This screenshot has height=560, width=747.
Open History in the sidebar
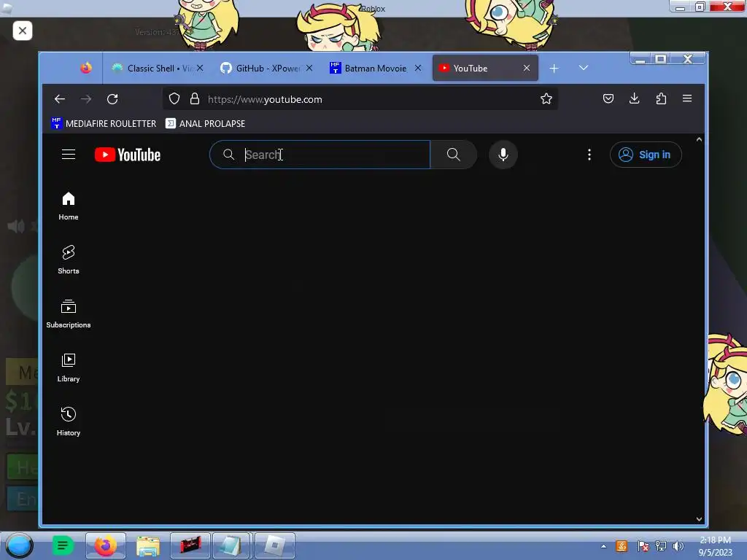pyautogui.click(x=69, y=421)
